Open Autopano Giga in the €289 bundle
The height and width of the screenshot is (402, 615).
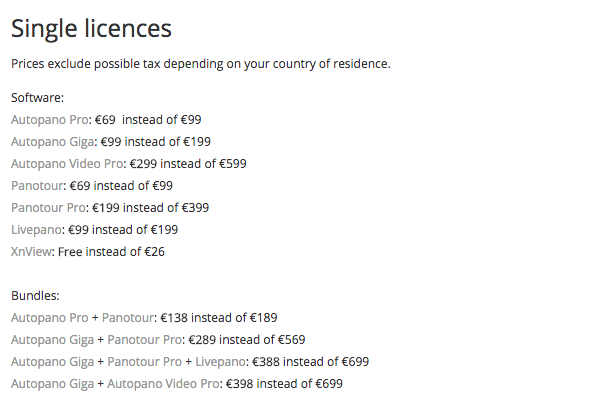click(x=53, y=340)
